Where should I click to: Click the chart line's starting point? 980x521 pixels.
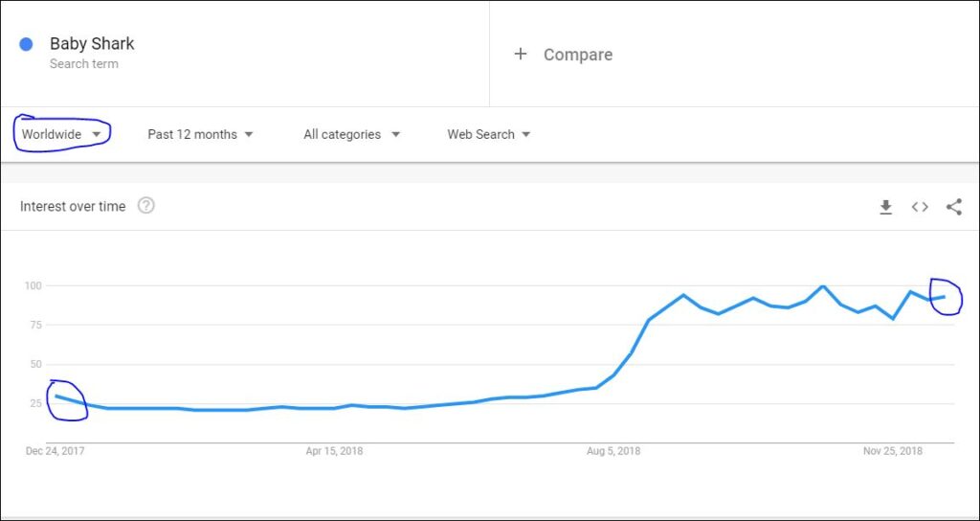[56, 396]
